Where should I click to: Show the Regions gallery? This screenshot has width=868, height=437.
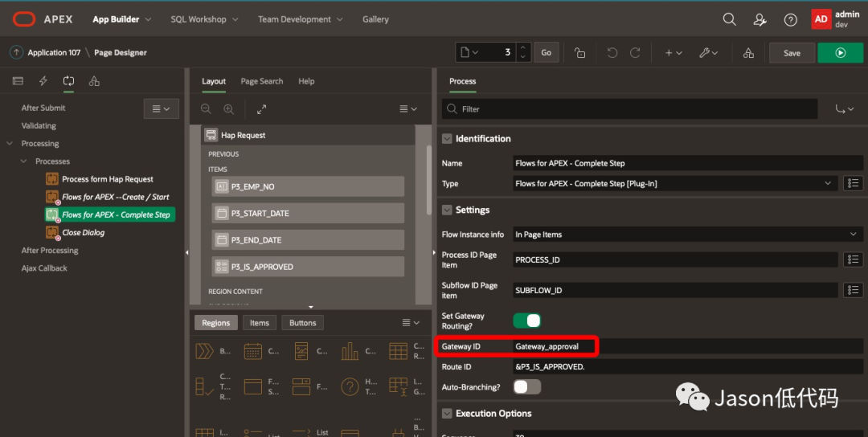(216, 322)
